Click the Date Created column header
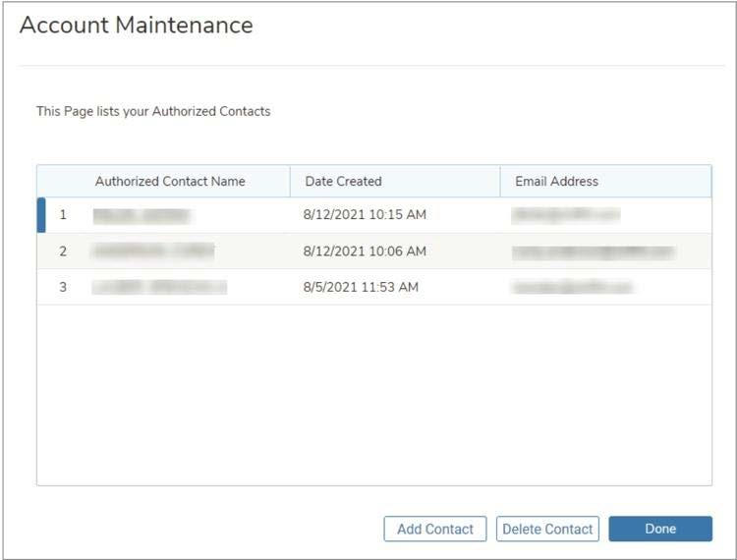 [343, 181]
